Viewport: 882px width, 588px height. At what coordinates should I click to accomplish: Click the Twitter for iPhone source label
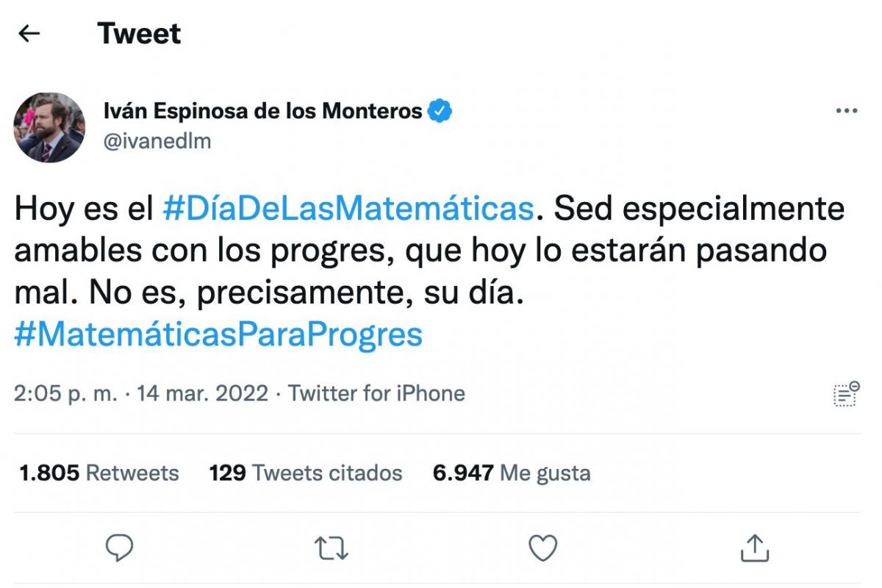[376, 393]
